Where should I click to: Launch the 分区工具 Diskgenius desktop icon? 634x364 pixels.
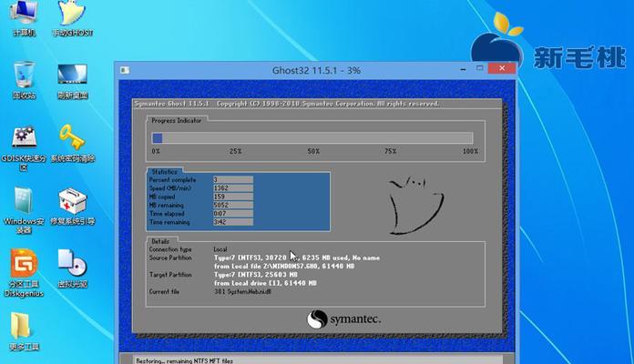click(24, 273)
